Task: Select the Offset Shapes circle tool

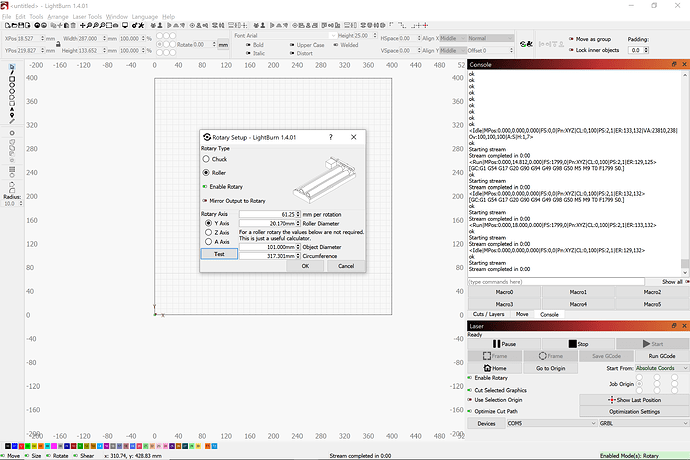Action: pos(12,133)
